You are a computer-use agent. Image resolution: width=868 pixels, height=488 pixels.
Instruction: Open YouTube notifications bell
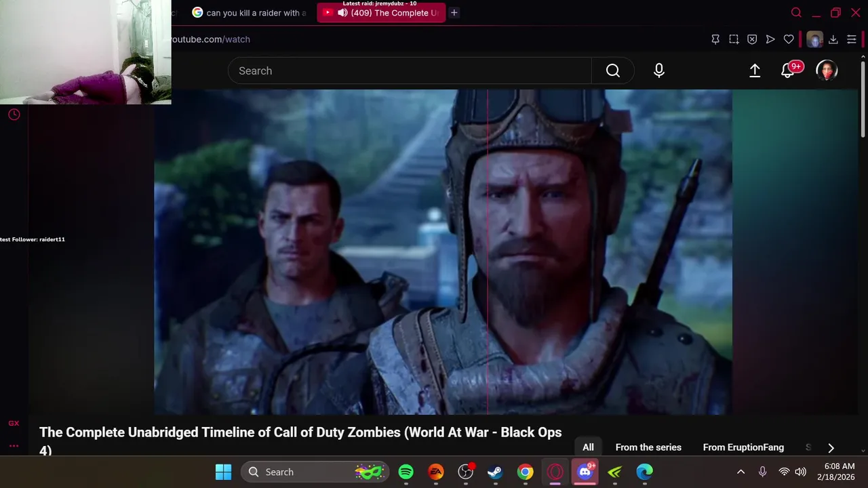click(788, 70)
